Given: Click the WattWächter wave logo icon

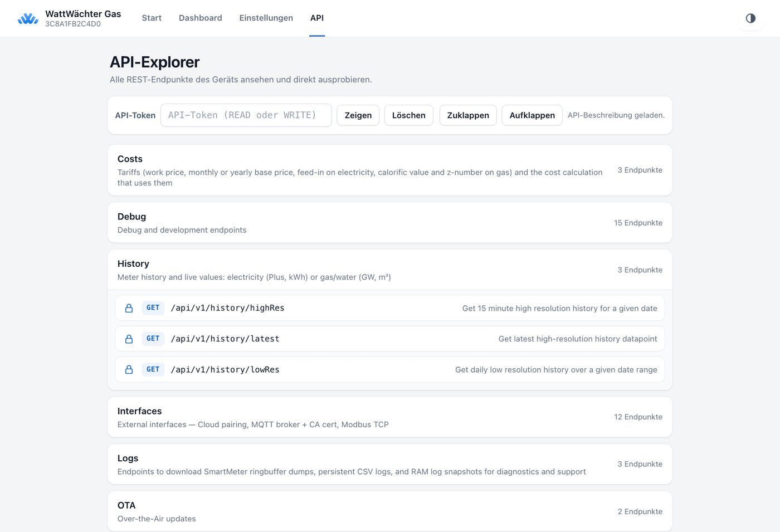Looking at the screenshot, I should pyautogui.click(x=28, y=18).
